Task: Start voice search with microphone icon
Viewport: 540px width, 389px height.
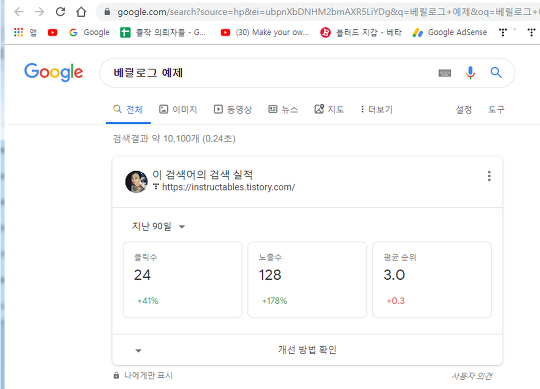Action: [x=470, y=73]
